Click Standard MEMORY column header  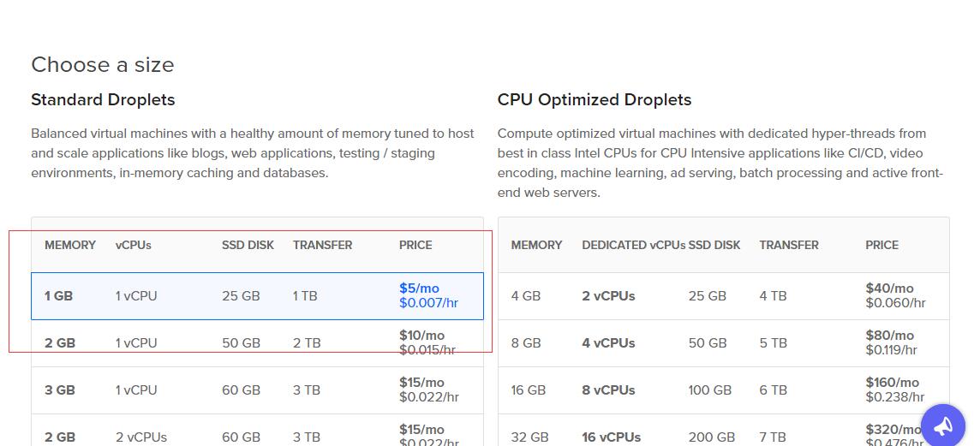click(70, 245)
